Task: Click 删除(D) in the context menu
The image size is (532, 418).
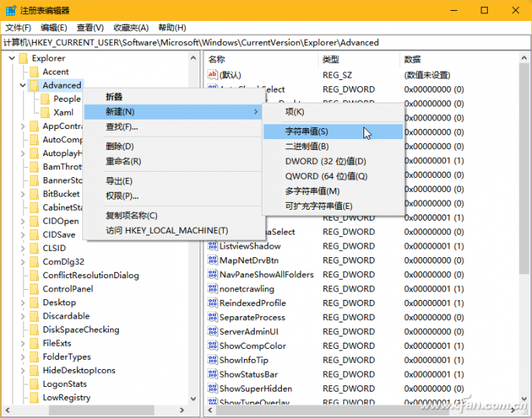Action: pyautogui.click(x=120, y=146)
